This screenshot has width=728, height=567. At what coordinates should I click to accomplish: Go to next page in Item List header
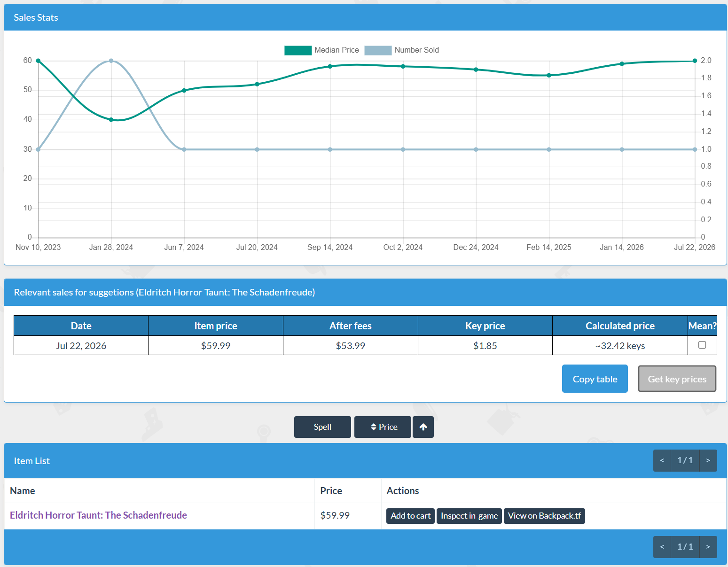point(708,460)
